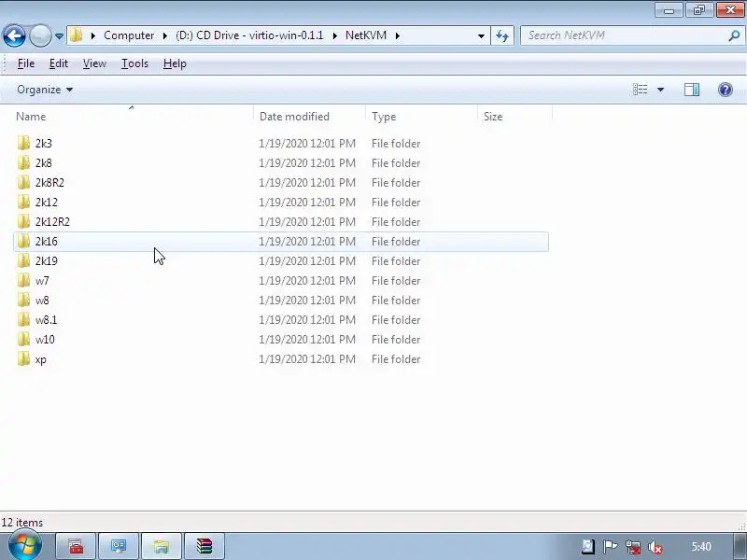Open address bar previous locations dropdown

[x=481, y=35]
